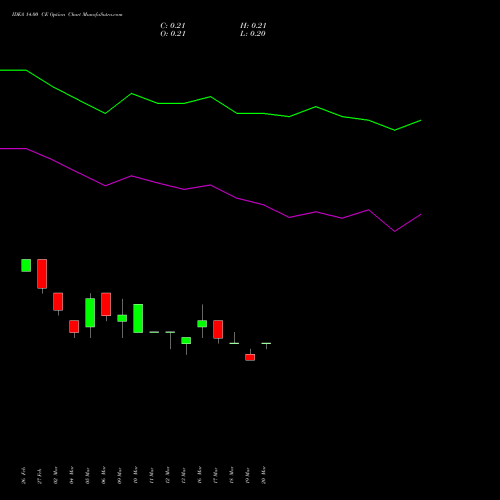The width and height of the screenshot is (500, 500).
Task: Click the '02 Mar' date axis label
Action: [x=56, y=475]
